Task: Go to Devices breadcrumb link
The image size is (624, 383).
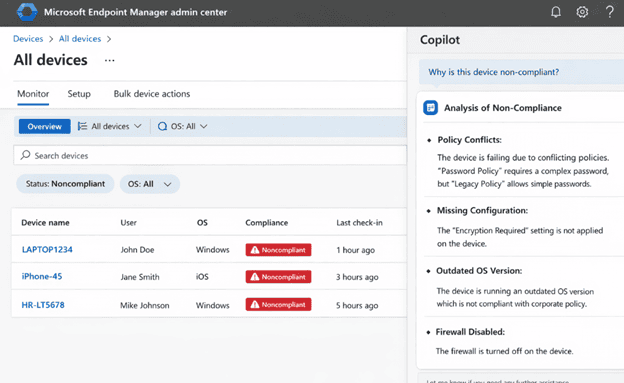Action: (28, 39)
